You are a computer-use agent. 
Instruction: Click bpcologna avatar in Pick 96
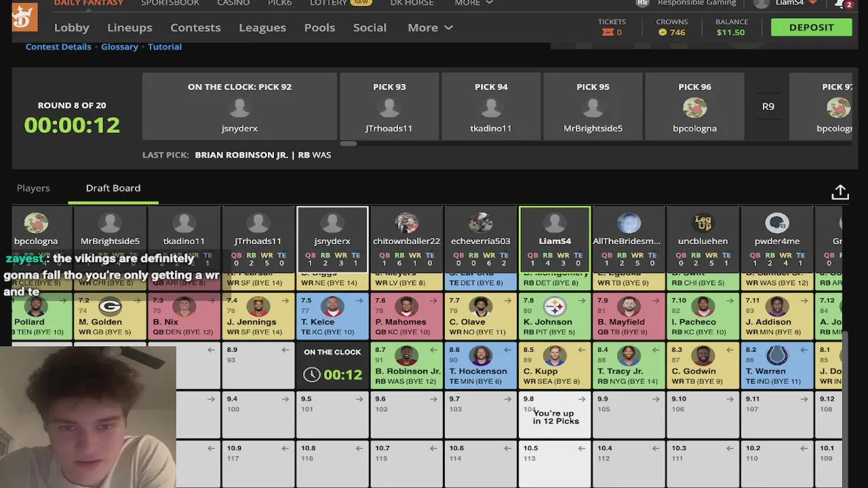coord(694,108)
